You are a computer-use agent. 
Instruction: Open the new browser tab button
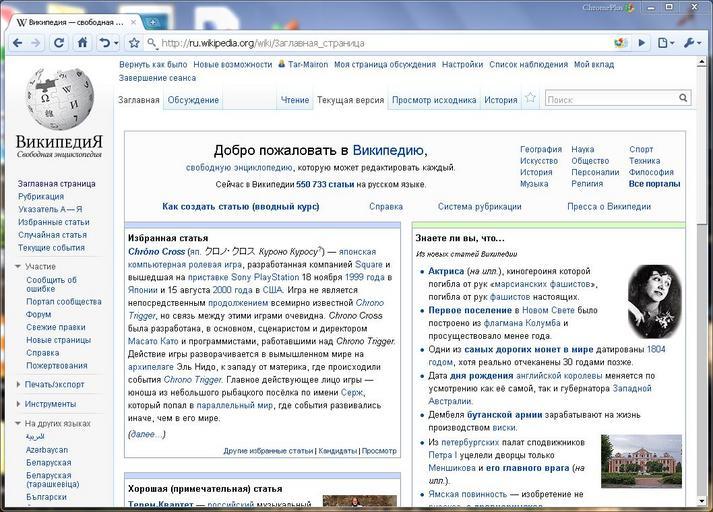point(152,21)
